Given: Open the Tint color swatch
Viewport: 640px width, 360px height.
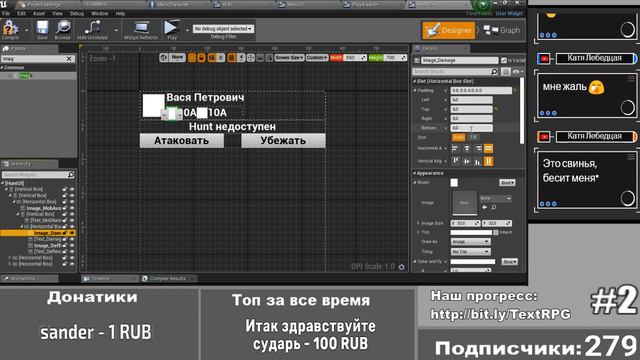Looking at the screenshot, I should tap(471, 232).
